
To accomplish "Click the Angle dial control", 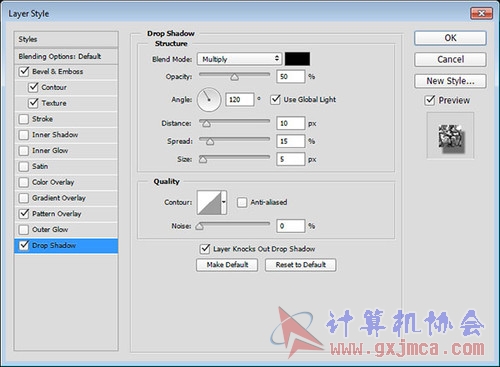I will (209, 99).
